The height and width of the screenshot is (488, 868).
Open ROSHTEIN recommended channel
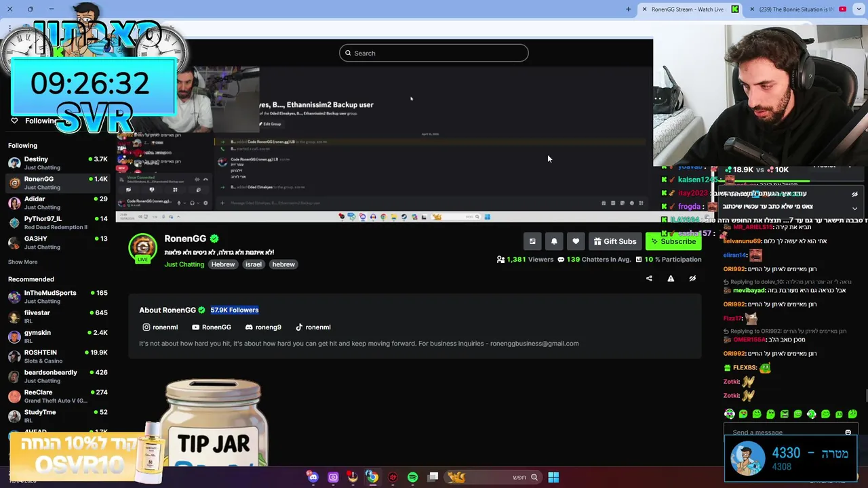pyautogui.click(x=58, y=357)
